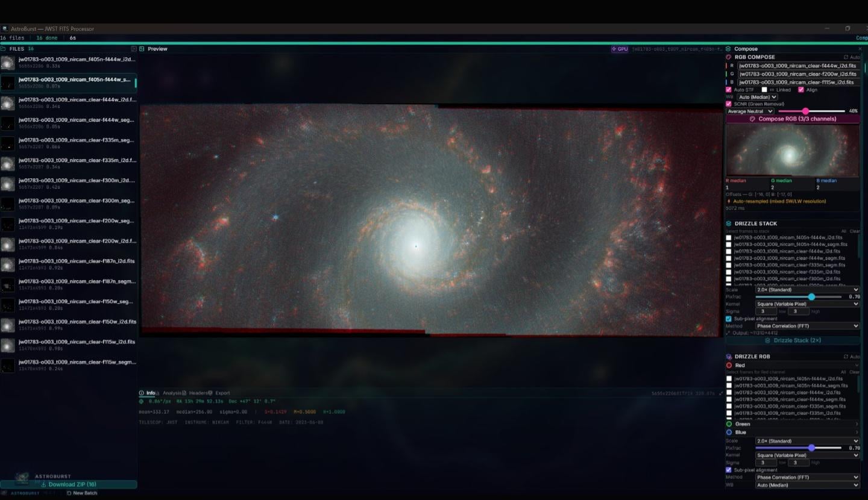Adjust the Drizzle Stack Pixfrac slider
Viewport: 868px width, 500px height.
pos(811,297)
